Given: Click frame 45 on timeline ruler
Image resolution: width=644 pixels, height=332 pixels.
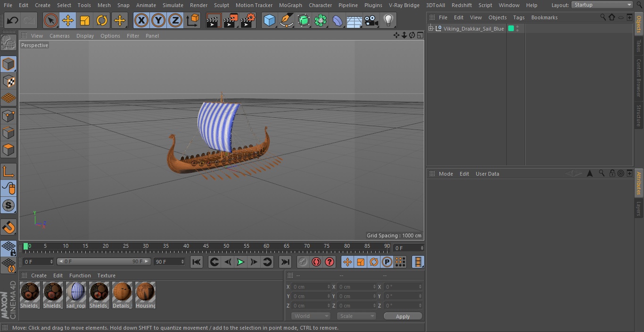Looking at the screenshot, I should point(206,246).
